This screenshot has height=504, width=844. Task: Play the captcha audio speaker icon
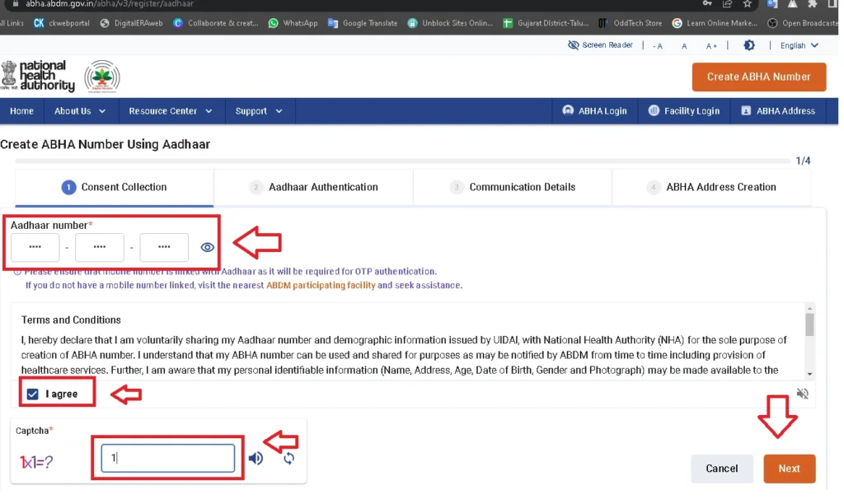click(256, 458)
